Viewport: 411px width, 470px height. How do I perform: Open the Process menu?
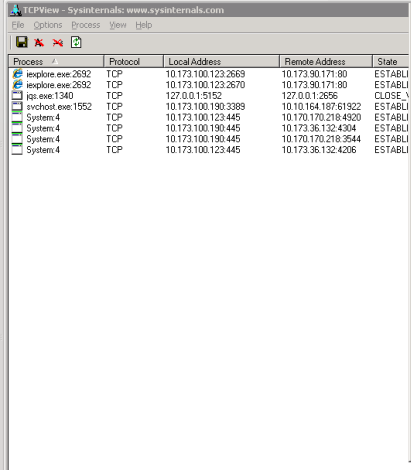pos(86,25)
